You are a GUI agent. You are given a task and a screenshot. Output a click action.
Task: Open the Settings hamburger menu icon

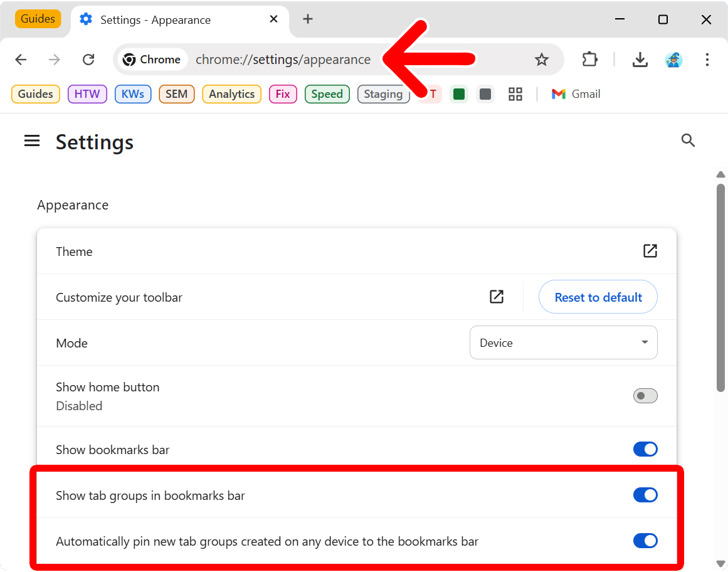pos(32,140)
